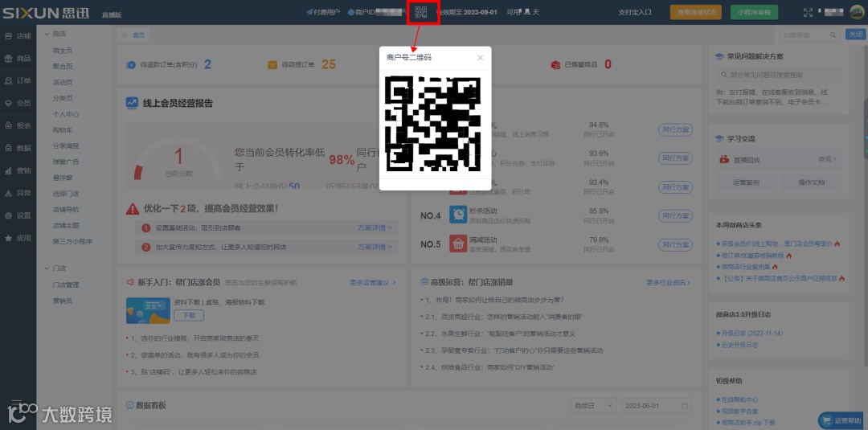Click the 秒杀活动 alarm clock icon
The width and height of the screenshot is (868, 430).
click(457, 215)
